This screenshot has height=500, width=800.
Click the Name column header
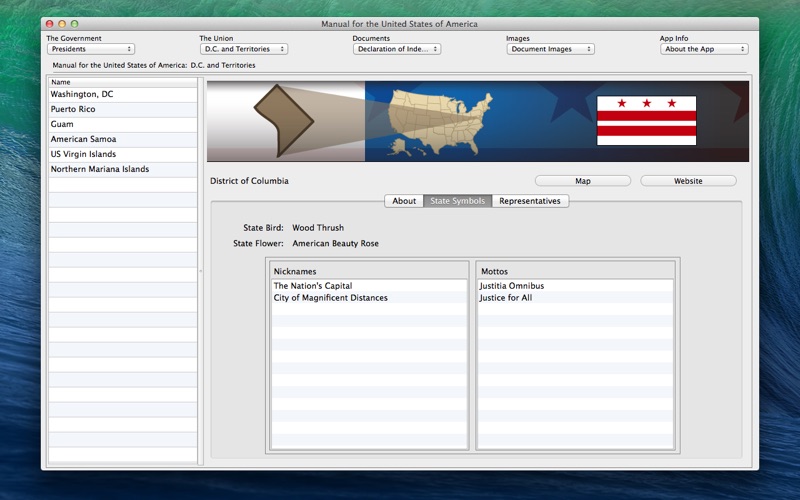click(123, 82)
